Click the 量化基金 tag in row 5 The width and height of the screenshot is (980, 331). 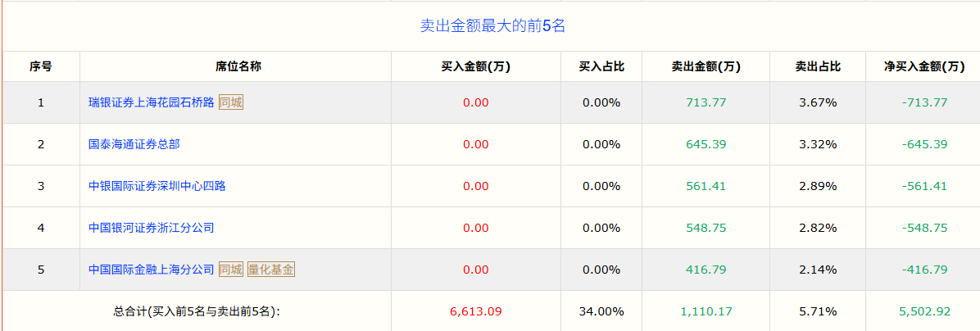tap(270, 270)
